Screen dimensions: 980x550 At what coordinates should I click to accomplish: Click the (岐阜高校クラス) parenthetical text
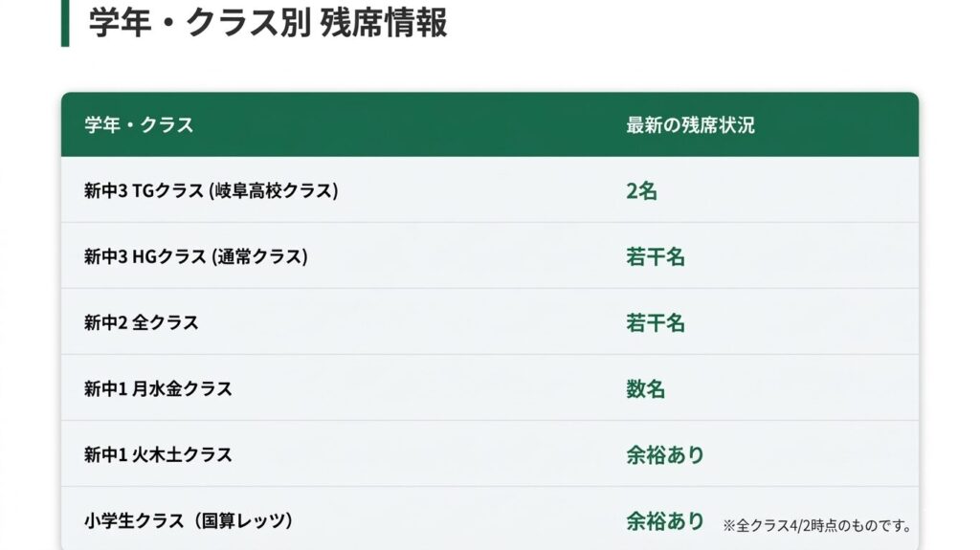tap(274, 190)
